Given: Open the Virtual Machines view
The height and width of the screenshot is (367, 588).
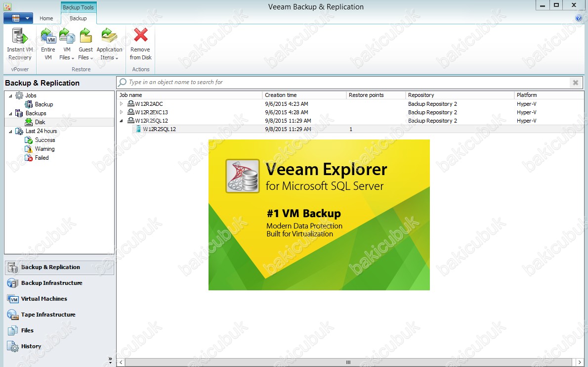Looking at the screenshot, I should coord(59,299).
